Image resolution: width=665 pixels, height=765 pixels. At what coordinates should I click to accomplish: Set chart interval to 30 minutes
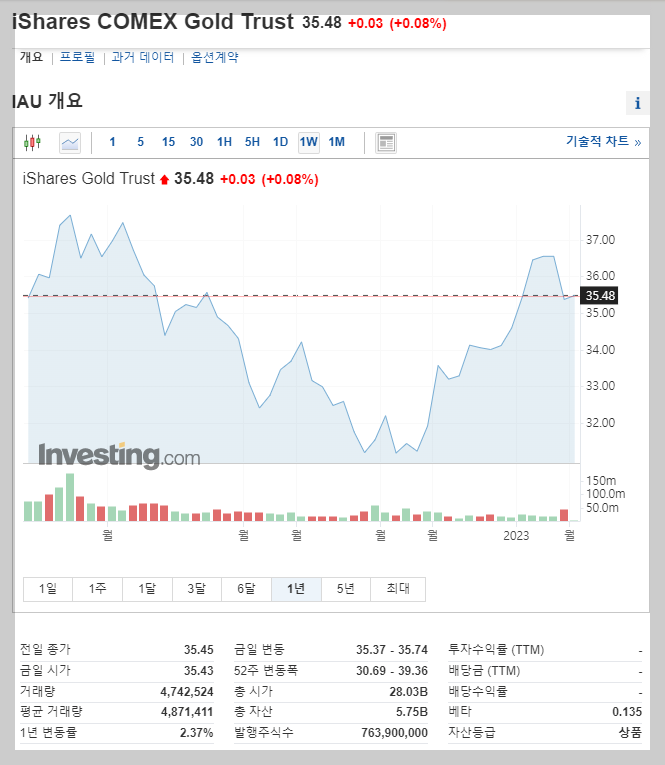coord(196,142)
